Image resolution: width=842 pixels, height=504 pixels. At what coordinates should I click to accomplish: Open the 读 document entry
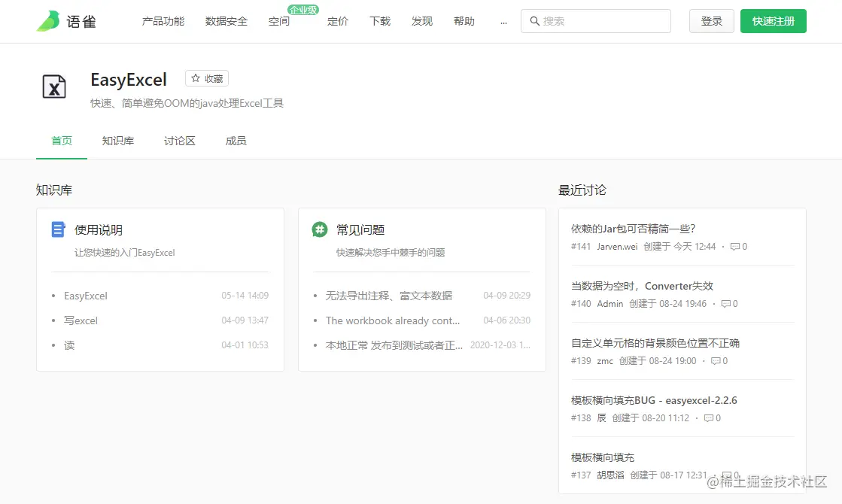click(x=69, y=345)
